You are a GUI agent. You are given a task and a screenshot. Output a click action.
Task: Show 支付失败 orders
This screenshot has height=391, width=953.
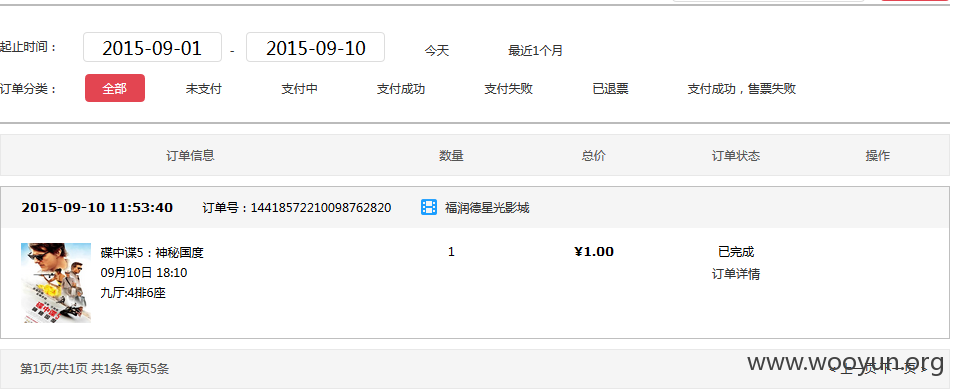pyautogui.click(x=508, y=89)
